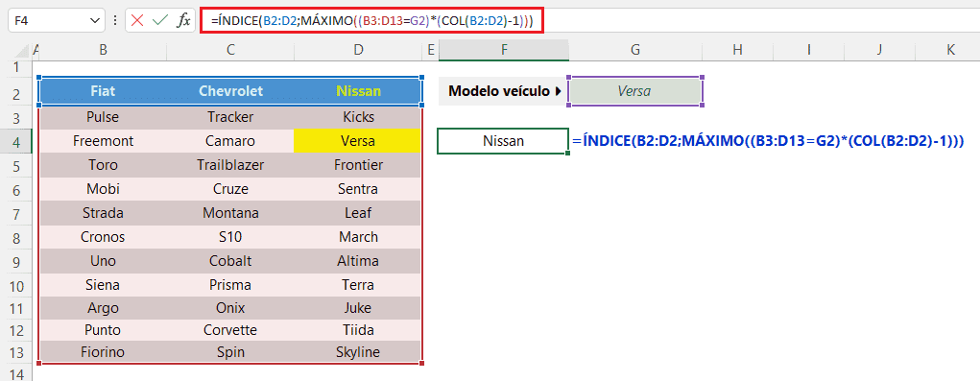This screenshot has width=980, height=381.
Task: Select column F header
Action: pos(504,50)
